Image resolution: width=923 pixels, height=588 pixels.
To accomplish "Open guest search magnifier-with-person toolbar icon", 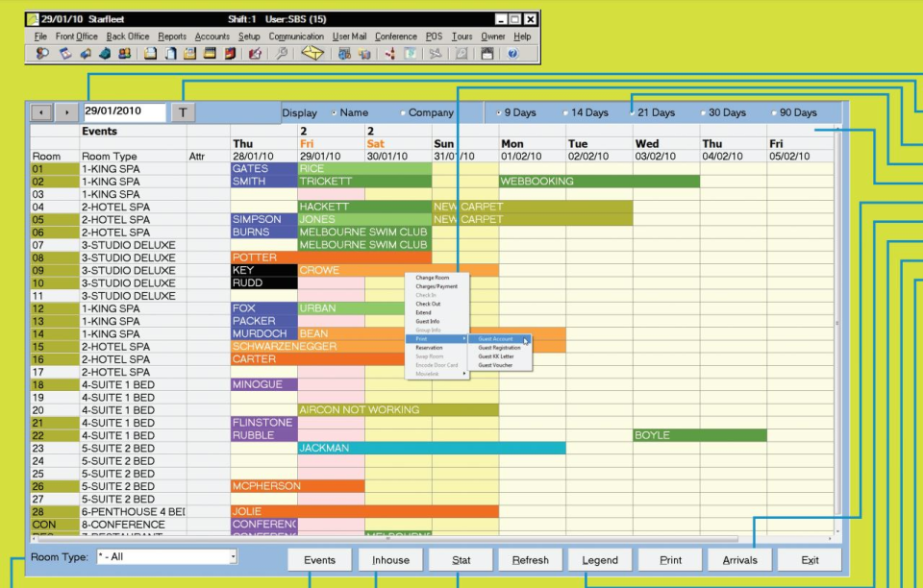I will [x=42, y=54].
